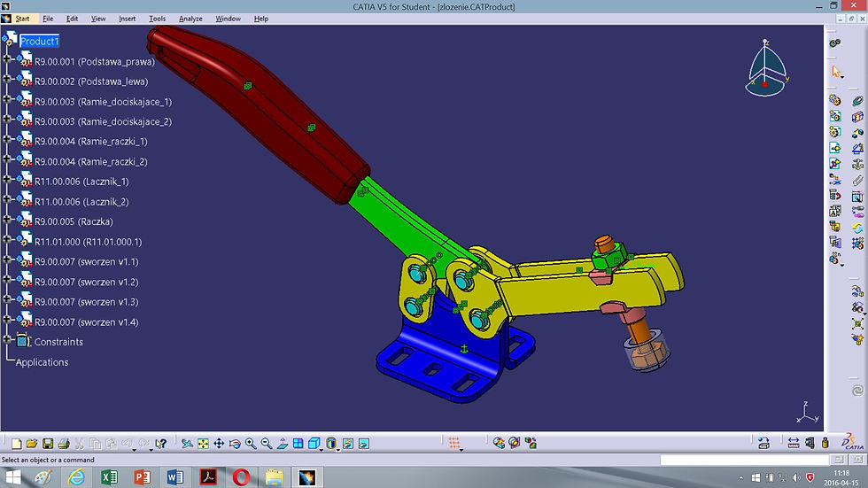Expand the Podstawa_lewa tree node
868x488 pixels.
click(7, 79)
